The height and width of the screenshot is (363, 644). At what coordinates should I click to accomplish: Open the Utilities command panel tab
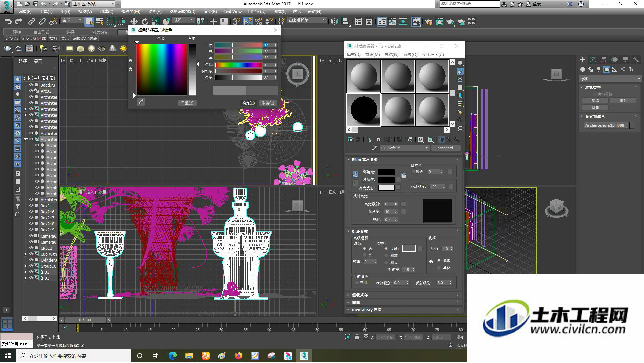[636, 59]
